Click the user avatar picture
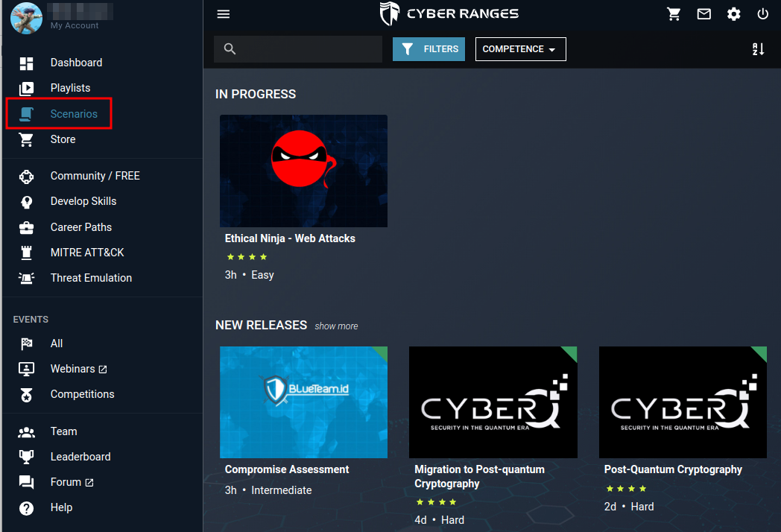 [x=26, y=18]
